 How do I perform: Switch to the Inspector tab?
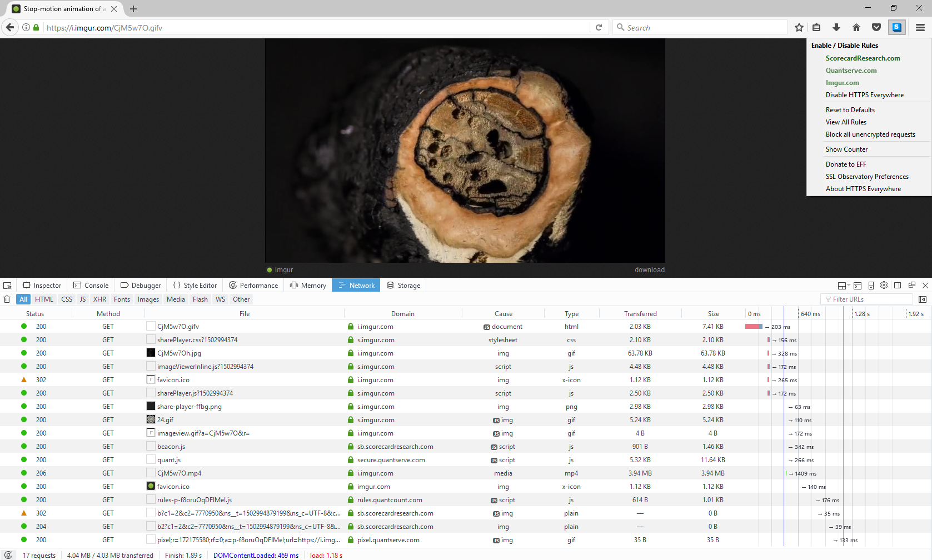42,286
